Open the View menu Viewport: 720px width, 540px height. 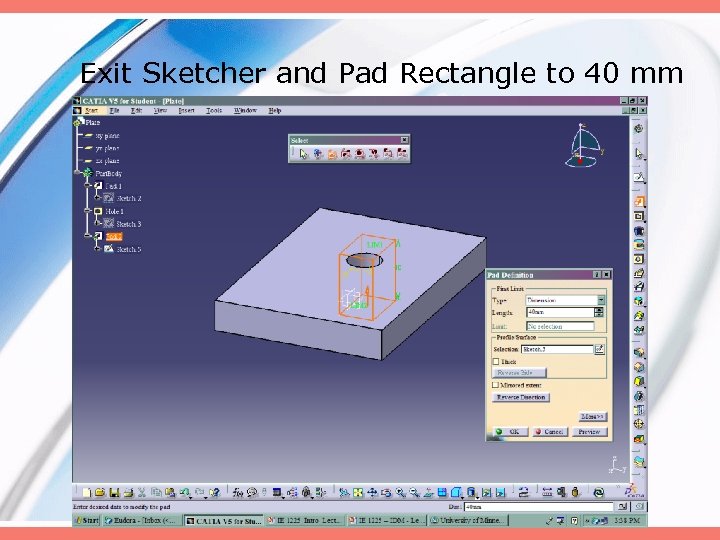tap(160, 111)
